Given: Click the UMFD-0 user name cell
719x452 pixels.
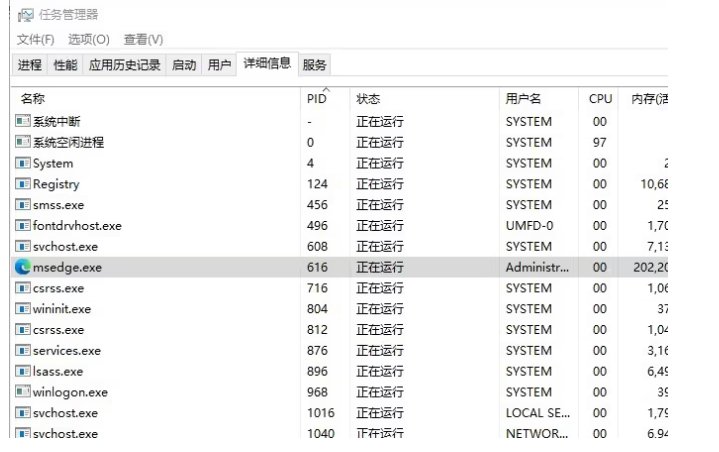Looking at the screenshot, I should (529, 226).
